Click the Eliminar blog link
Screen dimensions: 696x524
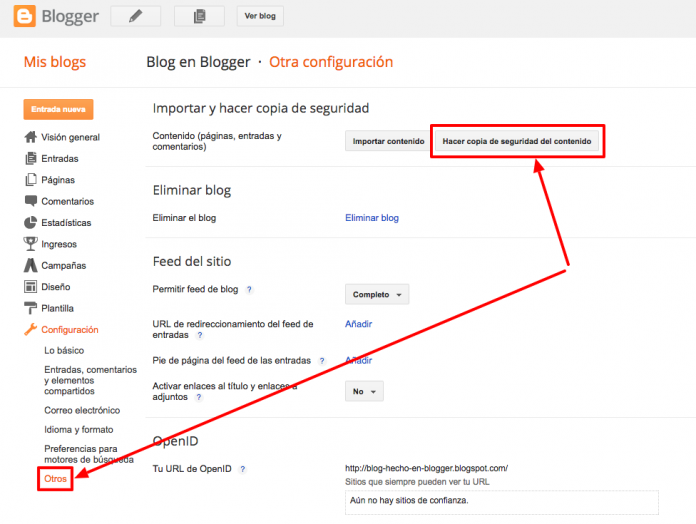pos(372,218)
